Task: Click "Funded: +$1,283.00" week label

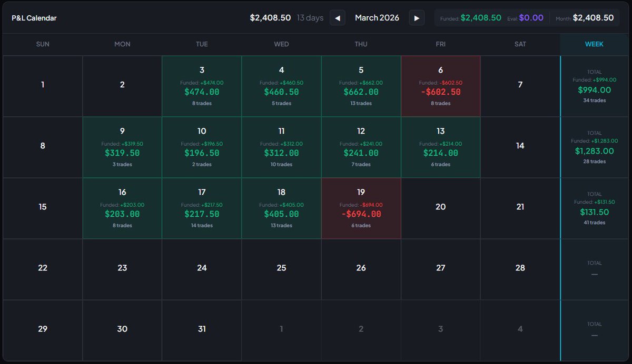Action: coord(595,141)
